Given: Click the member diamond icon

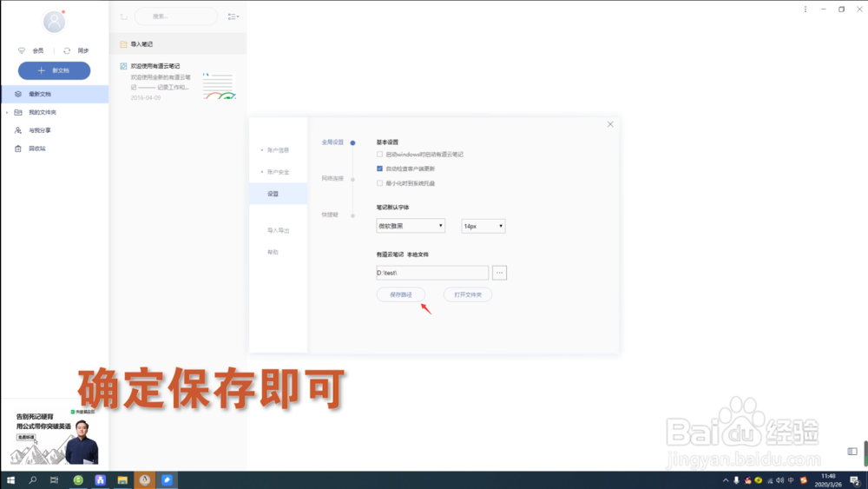Looking at the screenshot, I should click(x=22, y=50).
